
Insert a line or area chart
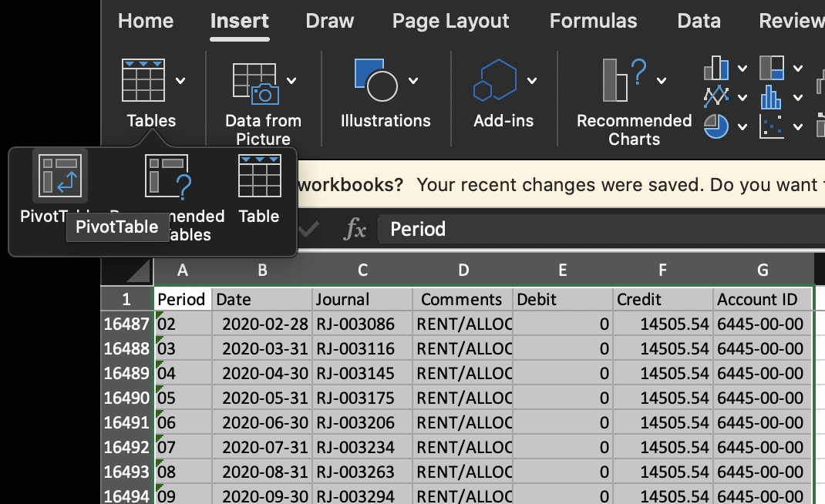[716, 97]
